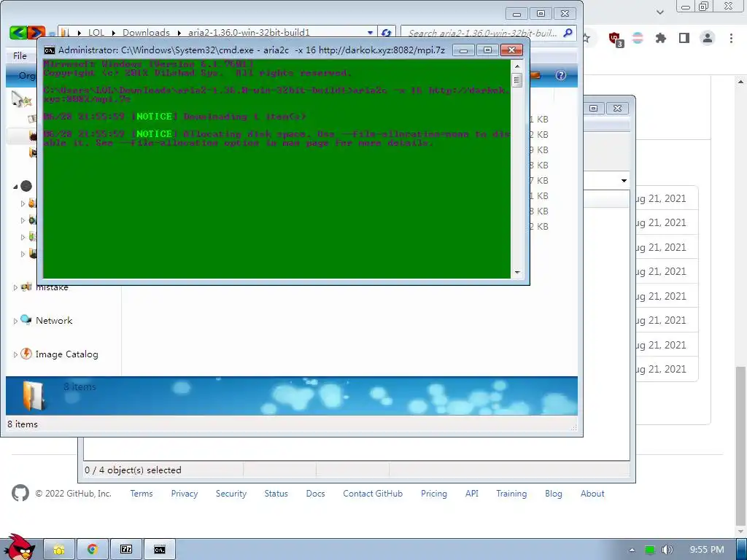Click the cmd scrollbar down arrow
This screenshot has width=747, height=560.
click(x=517, y=273)
